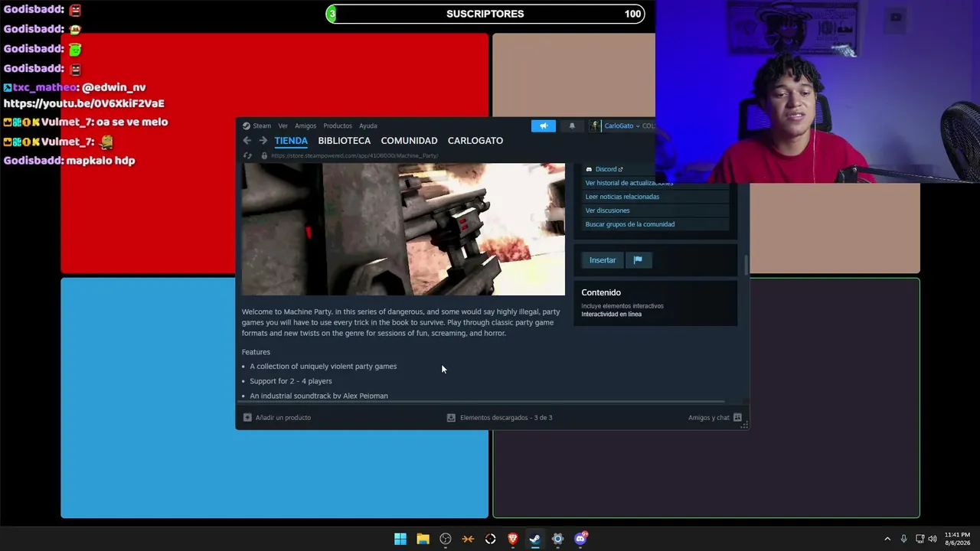The width and height of the screenshot is (980, 551).
Task: Open the orange arrows app on the taskbar
Action: point(468,539)
